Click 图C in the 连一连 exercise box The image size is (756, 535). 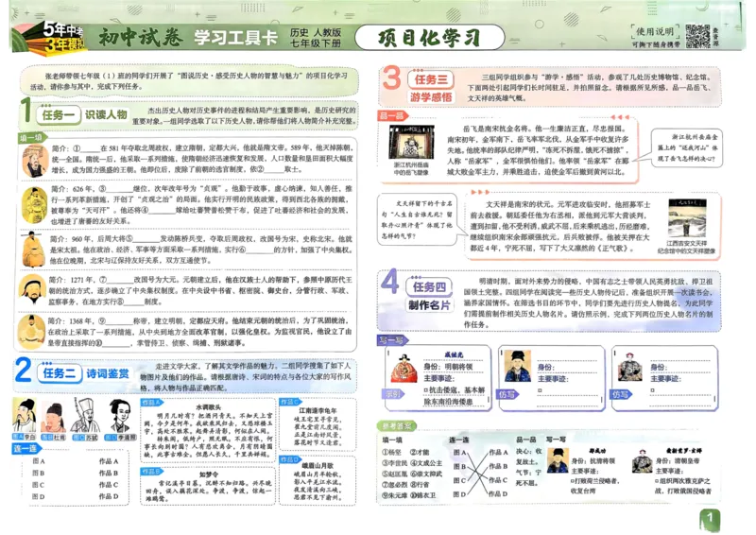39,485
